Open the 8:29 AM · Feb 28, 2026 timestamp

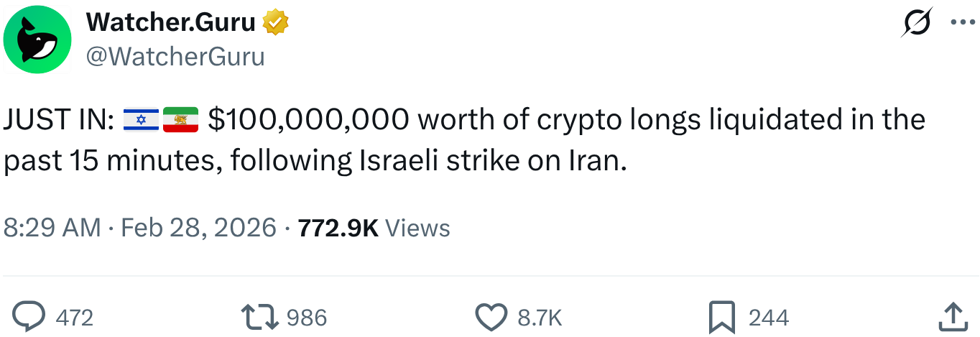click(140, 228)
